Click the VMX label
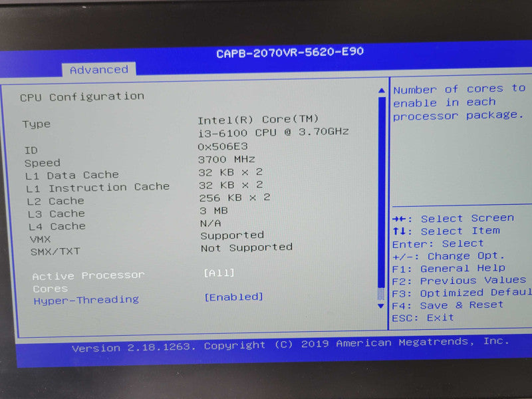The height and width of the screenshot is (399, 532). pyautogui.click(x=40, y=239)
